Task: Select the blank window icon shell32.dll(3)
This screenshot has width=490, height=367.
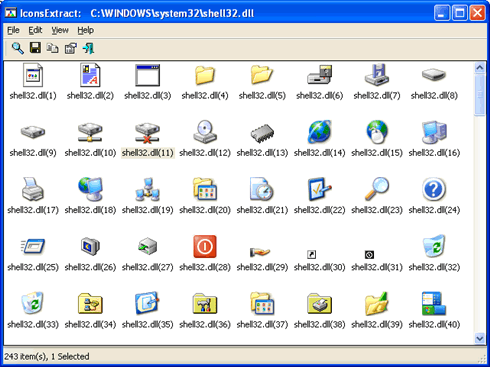Action: [147, 75]
